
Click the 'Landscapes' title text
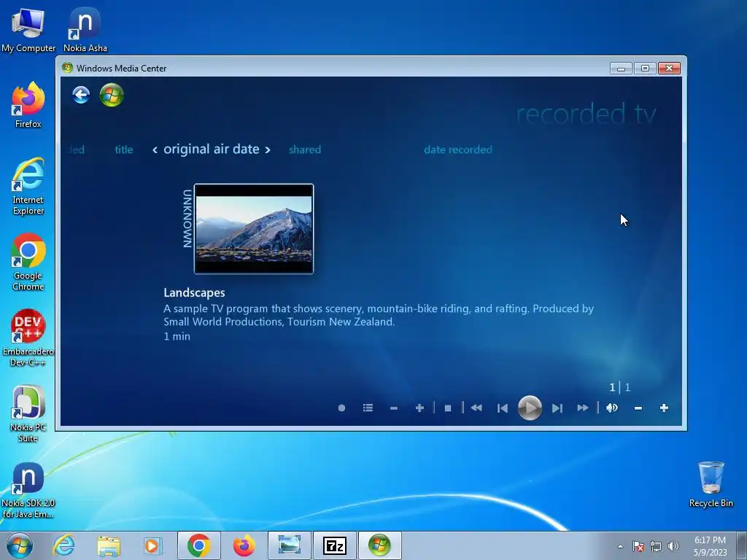pos(194,292)
